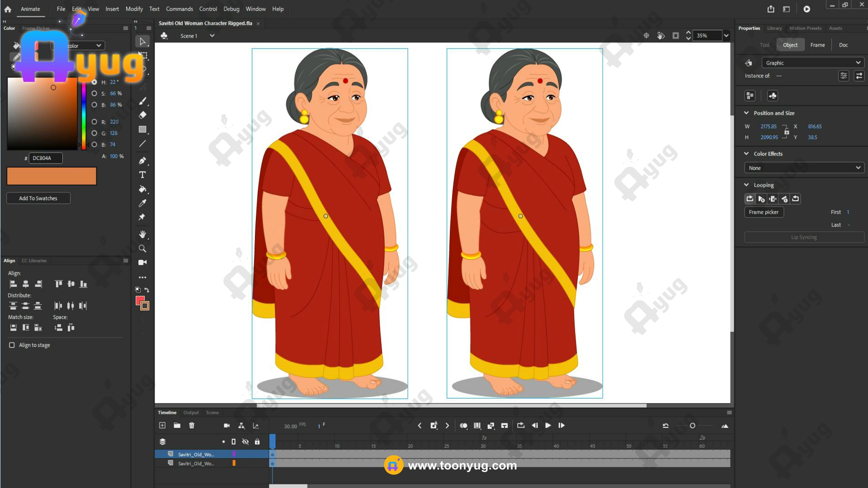Select the Red channel radio button
Screen dimensions: 868x488
94,122
